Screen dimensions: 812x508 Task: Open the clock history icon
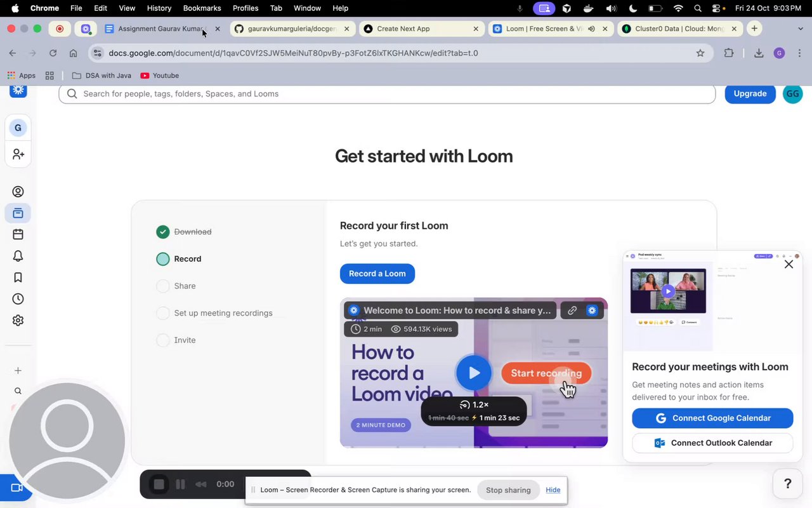pyautogui.click(x=18, y=299)
